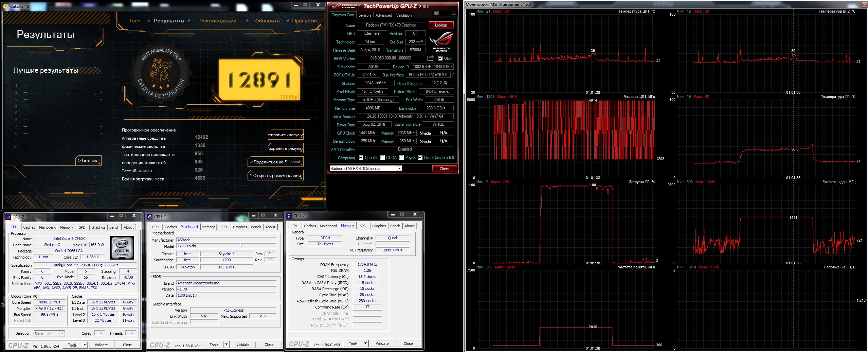Image resolution: width=868 pixels, height=352 pixels.
Task: Open the SPD tab in the Mainboard window of CPU-Z
Action: pos(223,227)
